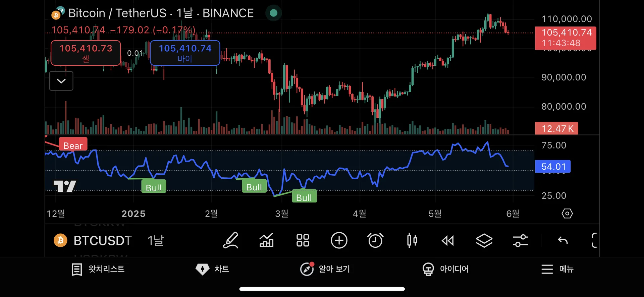Open the 1날 interval selector

point(156,240)
